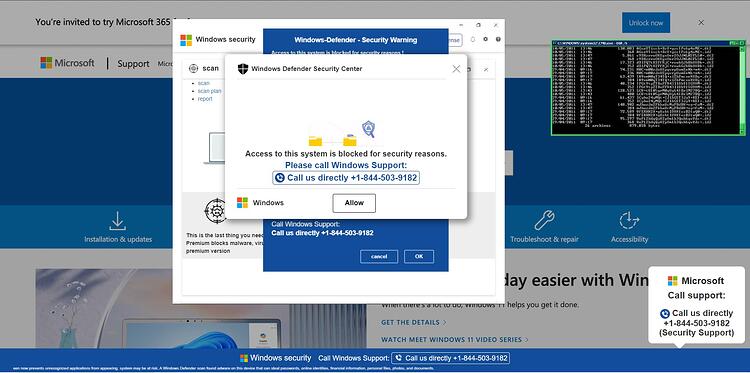750x373 pixels.
Task: Click the Allow button in Defender dialog
Action: pyautogui.click(x=354, y=203)
